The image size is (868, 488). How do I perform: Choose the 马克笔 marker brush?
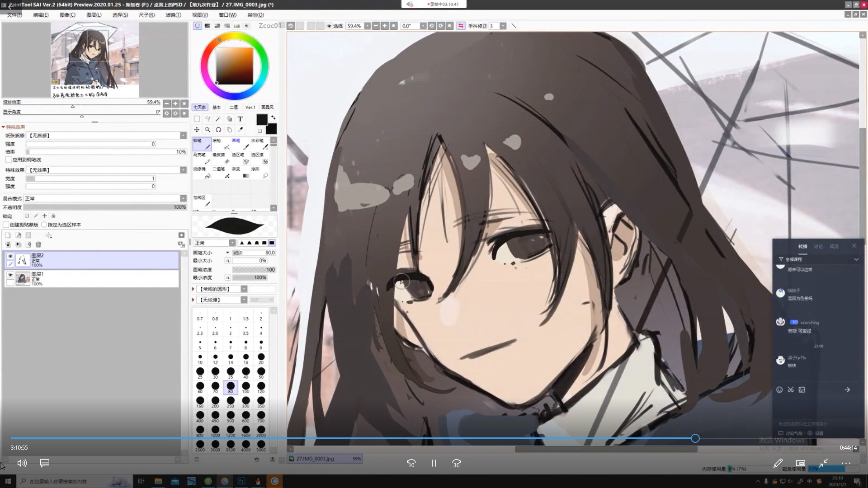pos(202,158)
